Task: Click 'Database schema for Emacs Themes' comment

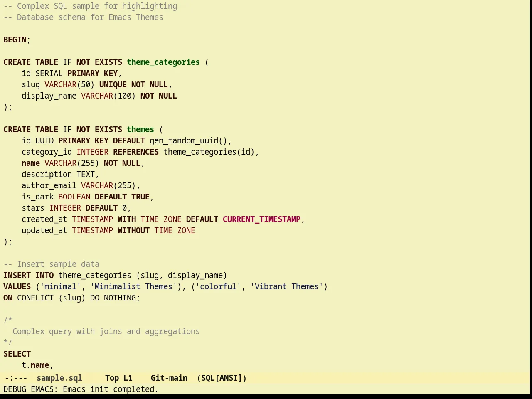Action: (x=83, y=17)
